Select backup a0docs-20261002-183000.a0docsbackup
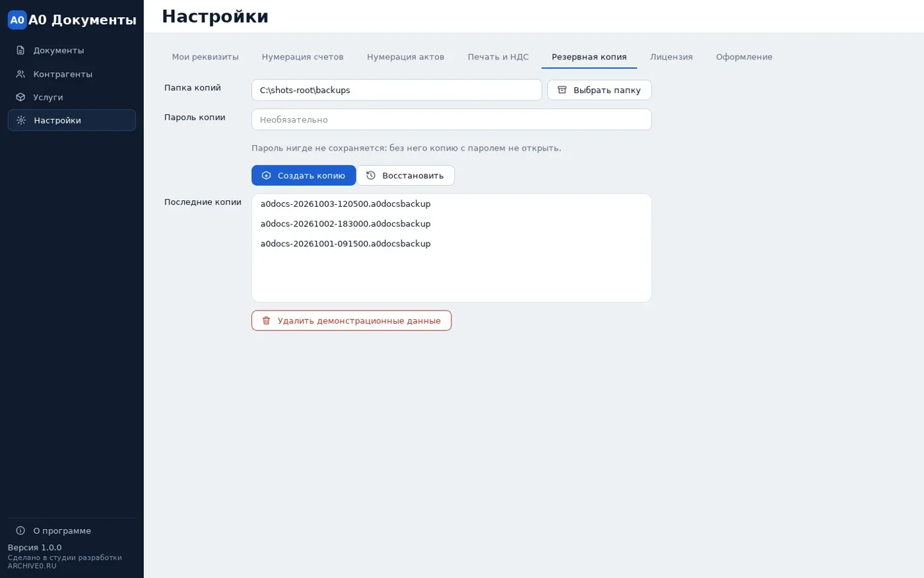 [x=451, y=224]
